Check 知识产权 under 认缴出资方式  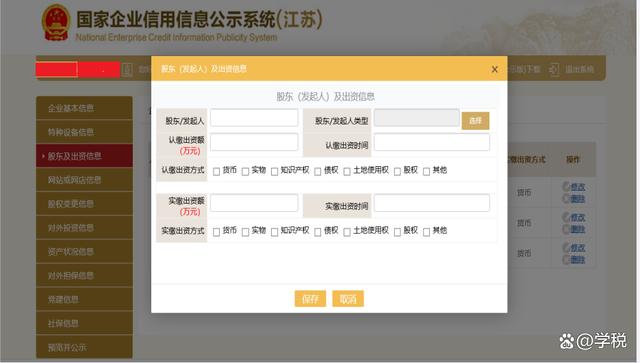coord(274,171)
